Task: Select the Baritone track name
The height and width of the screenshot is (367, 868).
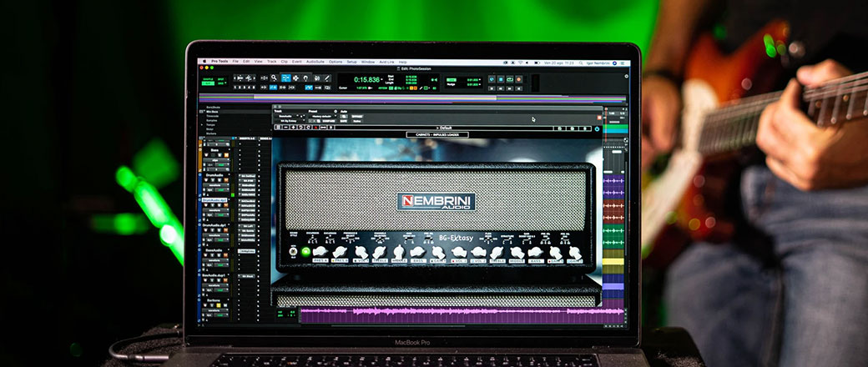Action: (x=214, y=300)
